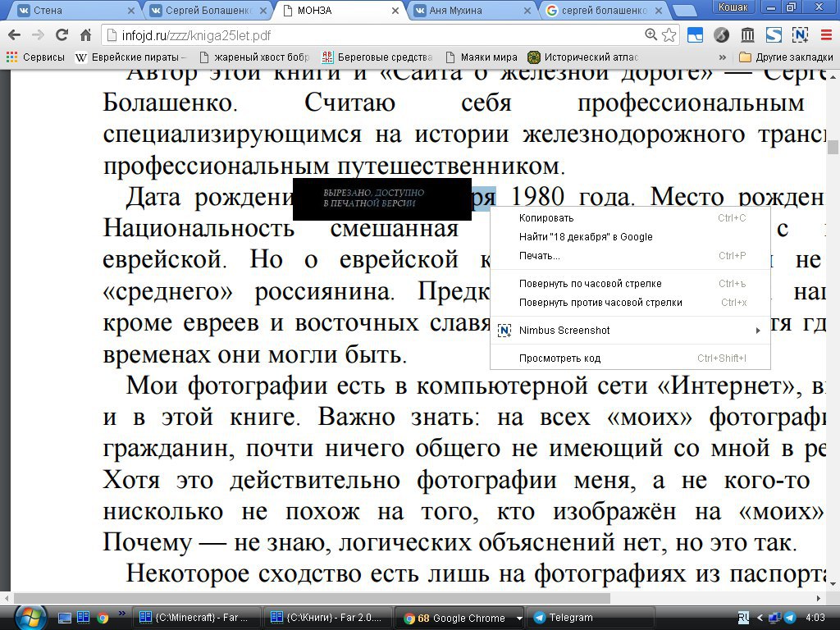Screen dimensions: 840x630
Task: Switch to the Аня Мухина tab
Action: [472, 10]
